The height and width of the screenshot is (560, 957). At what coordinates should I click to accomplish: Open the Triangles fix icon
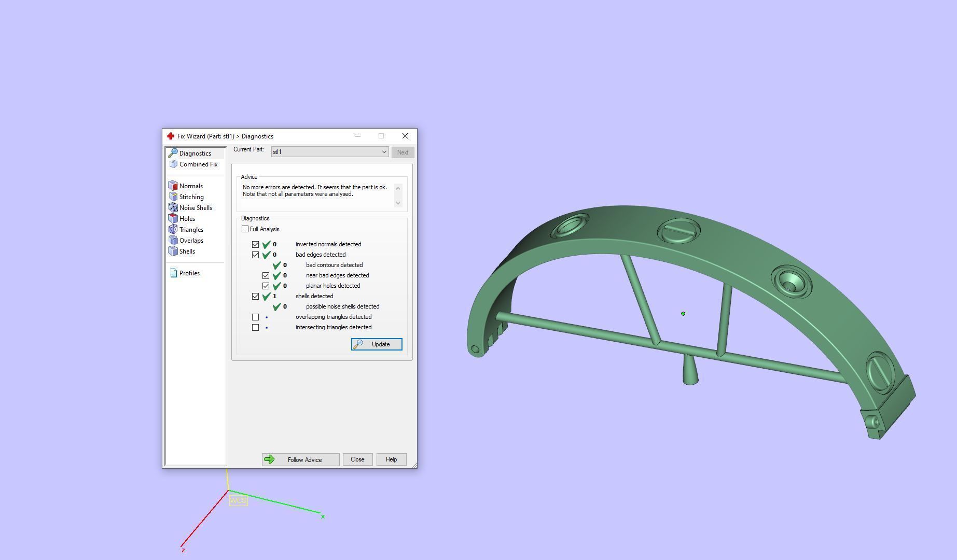[x=173, y=230]
